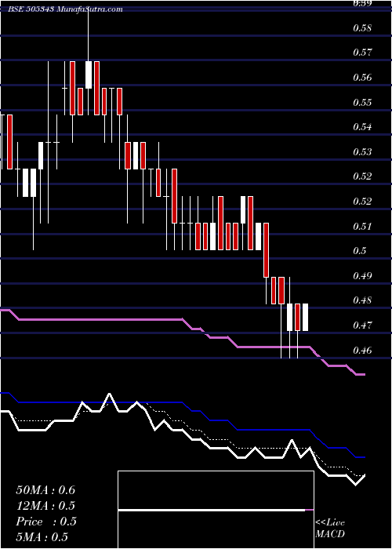Select the 0.46 price axis label
This screenshot has height=549, width=392.
pos(362,350)
